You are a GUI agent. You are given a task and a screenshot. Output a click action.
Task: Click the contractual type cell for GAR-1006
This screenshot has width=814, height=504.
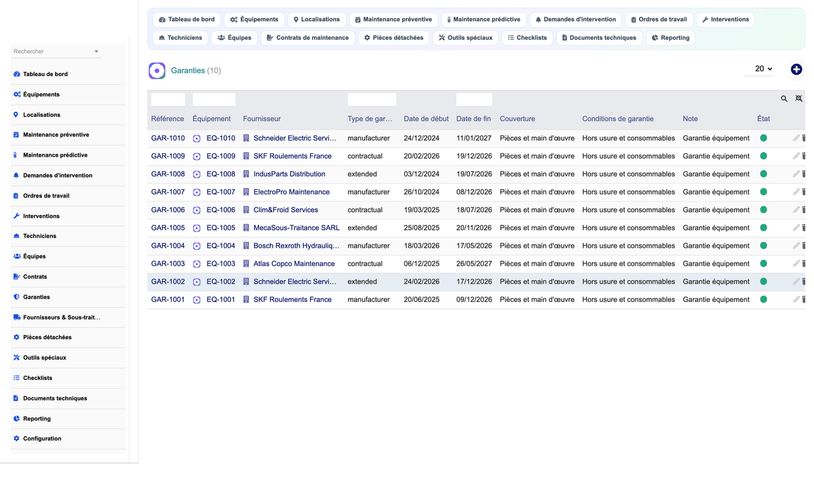point(365,210)
